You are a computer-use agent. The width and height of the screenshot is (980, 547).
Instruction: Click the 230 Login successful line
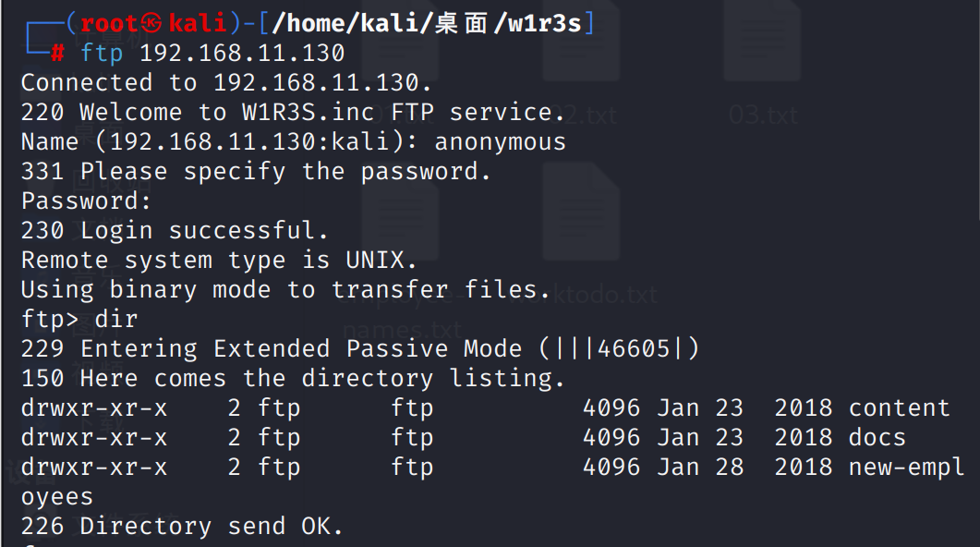click(175, 230)
